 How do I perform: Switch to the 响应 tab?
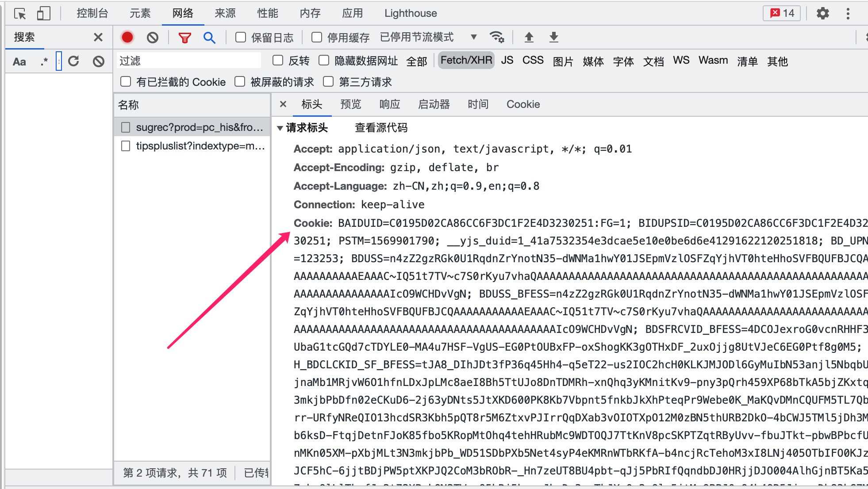point(389,104)
